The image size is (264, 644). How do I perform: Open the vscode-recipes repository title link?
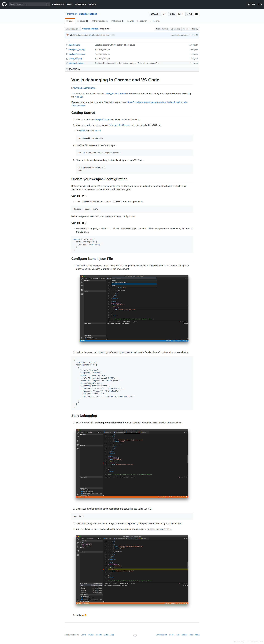click(x=88, y=14)
